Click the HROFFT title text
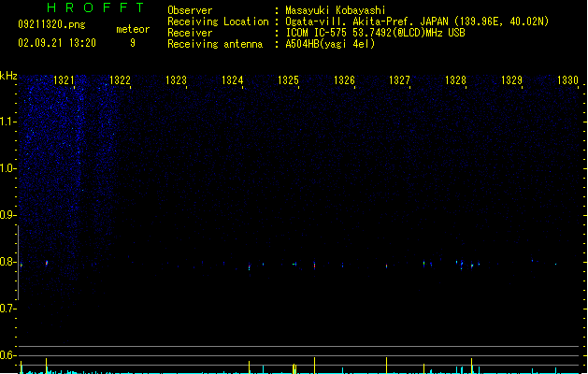588x374 pixels. point(96,7)
